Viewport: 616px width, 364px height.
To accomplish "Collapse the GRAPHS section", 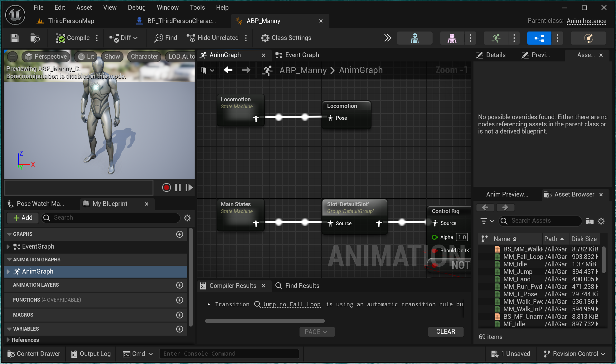I will click(x=9, y=234).
